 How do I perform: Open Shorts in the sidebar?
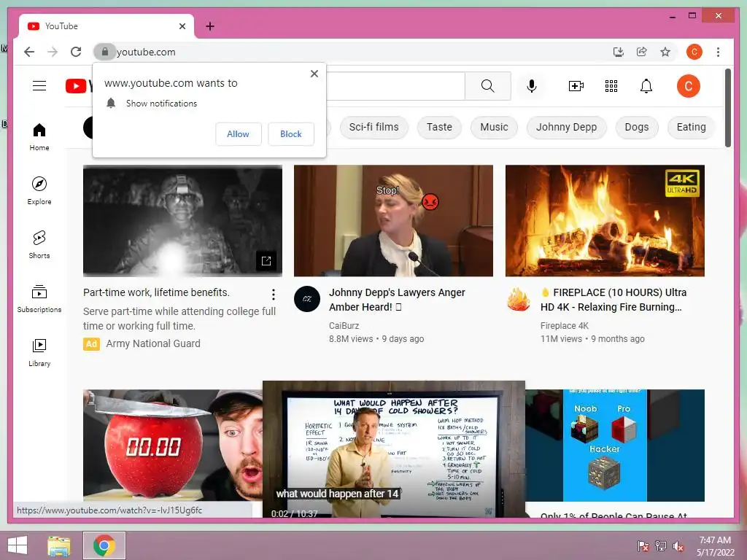click(x=39, y=244)
